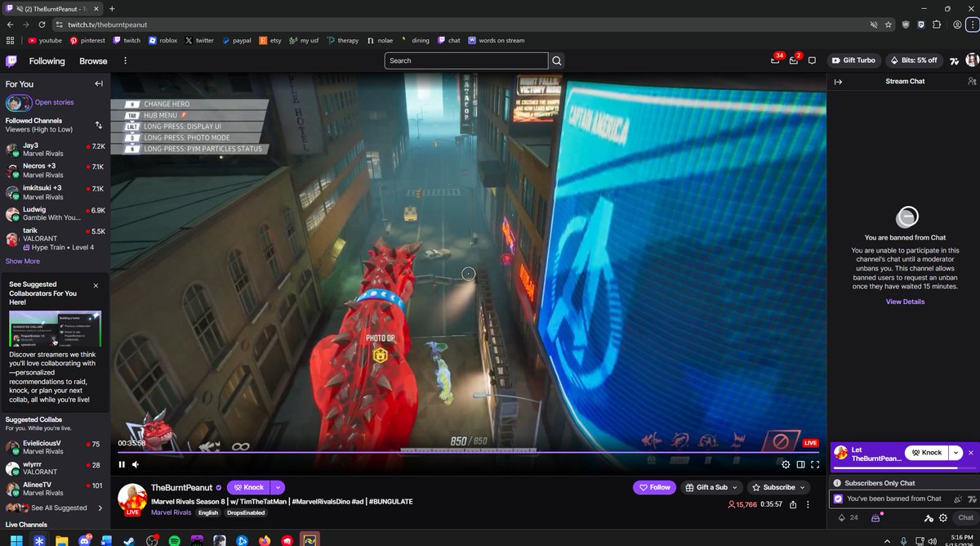The width and height of the screenshot is (980, 546).
Task: Follow TheBurntPeanut channel
Action: tap(654, 487)
